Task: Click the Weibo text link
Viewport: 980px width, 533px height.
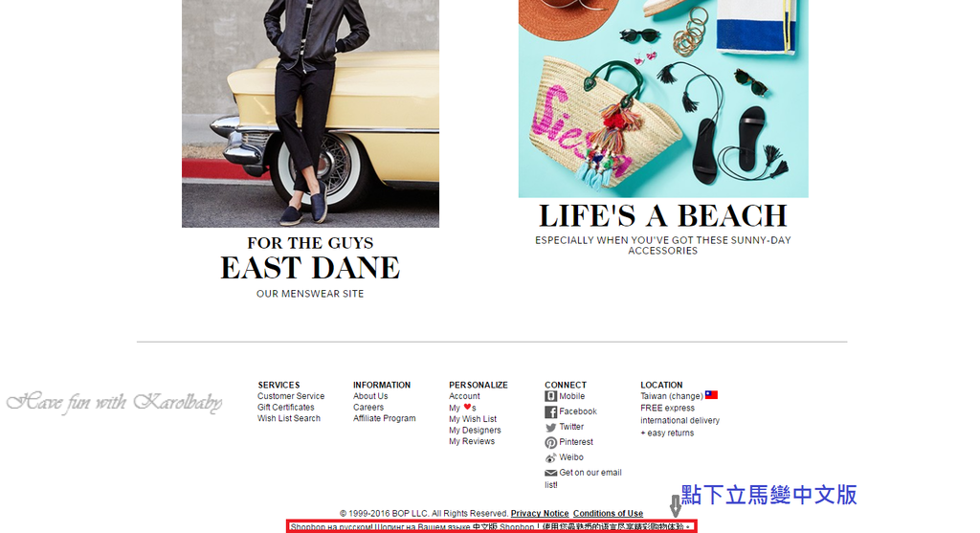Action: 571,457
